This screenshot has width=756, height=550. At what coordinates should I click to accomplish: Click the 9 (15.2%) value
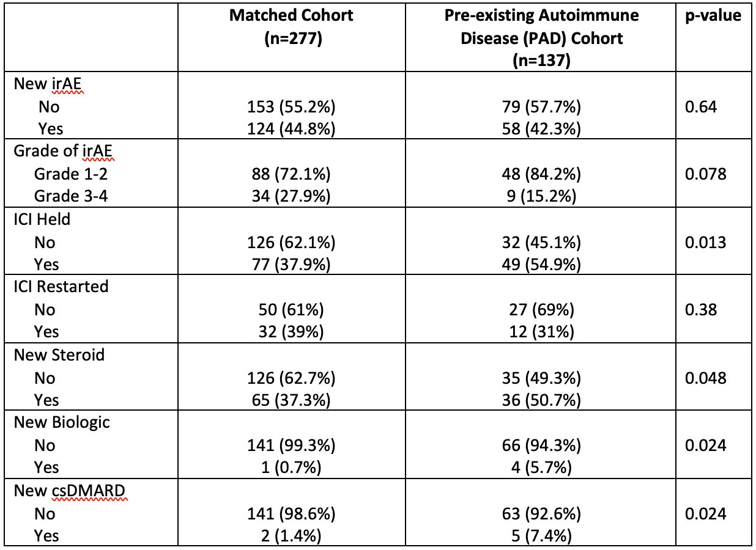pyautogui.click(x=541, y=197)
